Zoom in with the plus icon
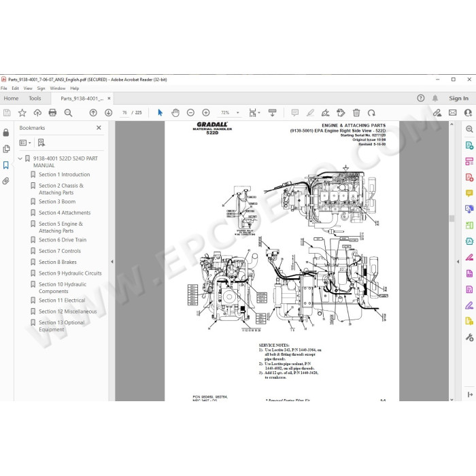The width and height of the screenshot is (476, 476). 206,113
